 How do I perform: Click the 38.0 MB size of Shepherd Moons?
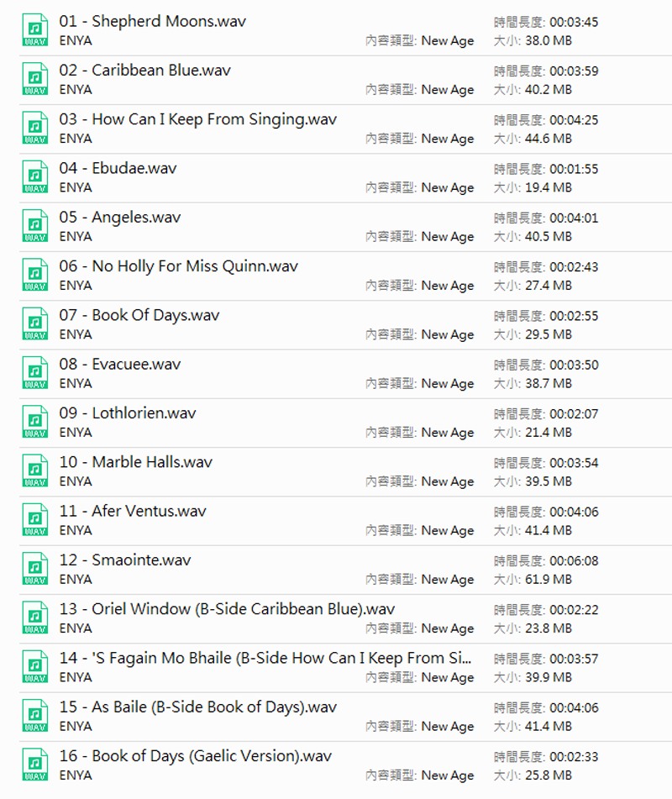[x=549, y=40]
